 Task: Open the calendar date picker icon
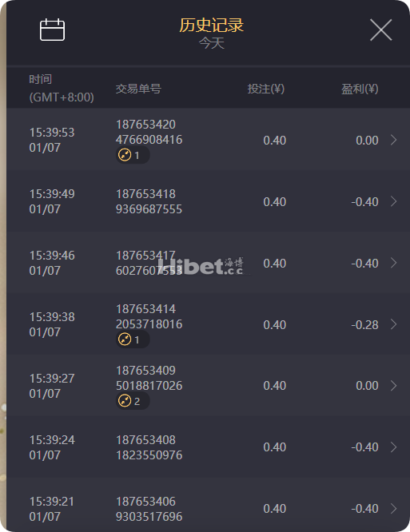click(52, 30)
